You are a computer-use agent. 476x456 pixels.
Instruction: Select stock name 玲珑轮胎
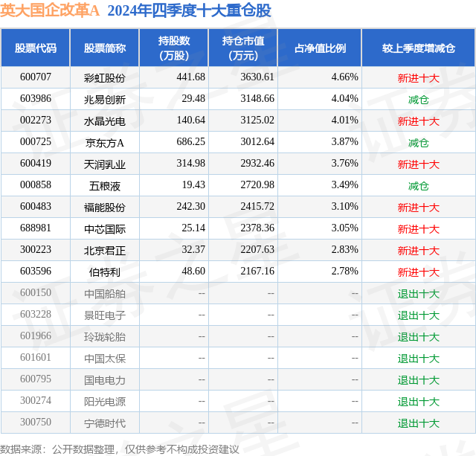[105, 337]
